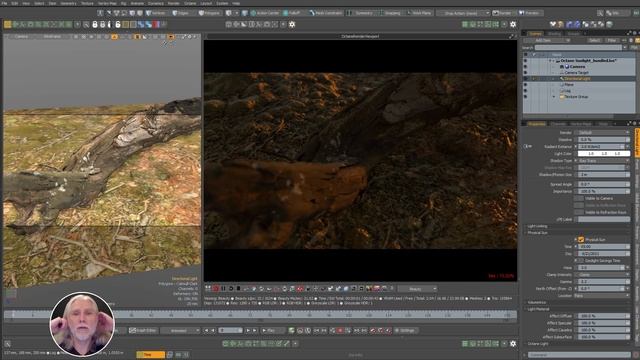The width and height of the screenshot is (640, 360).
Task: Click the red icon in the second toolbar
Action: point(156,25)
